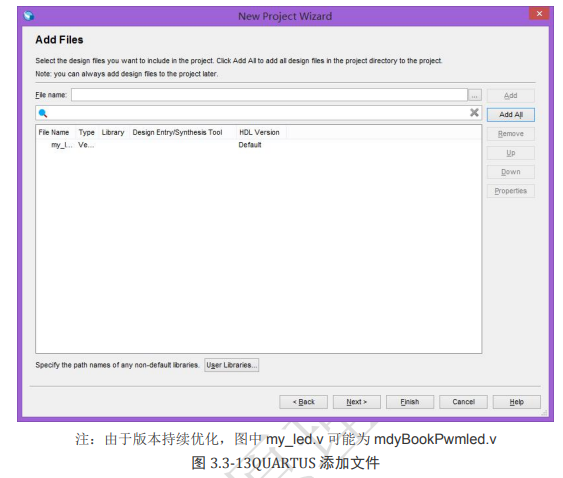Open Help for the wizard

click(517, 402)
